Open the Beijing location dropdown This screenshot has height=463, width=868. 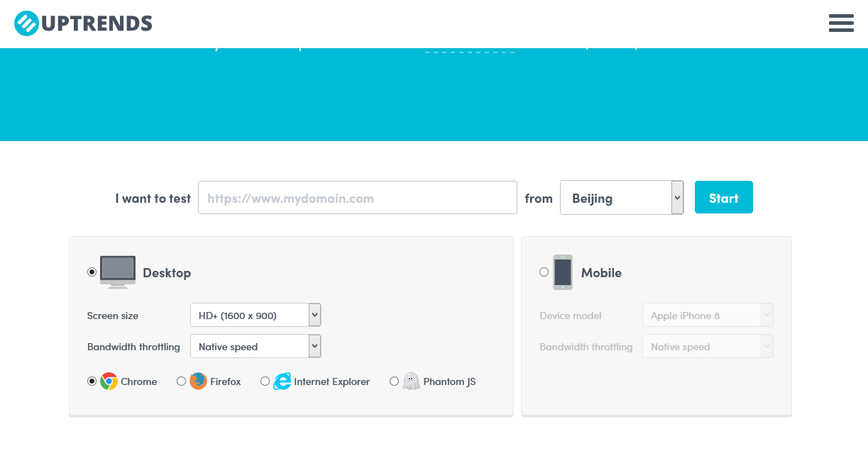point(622,198)
